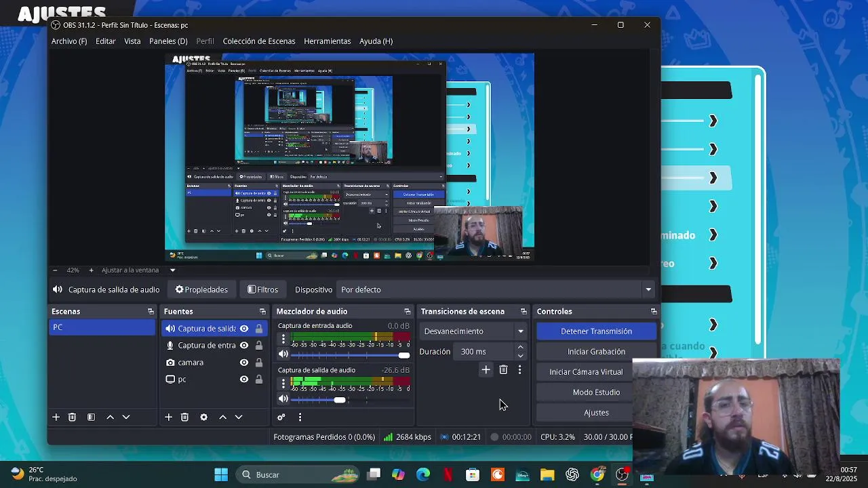Undock the Mezclador de audio panel icon
The width and height of the screenshot is (868, 488).
click(408, 312)
